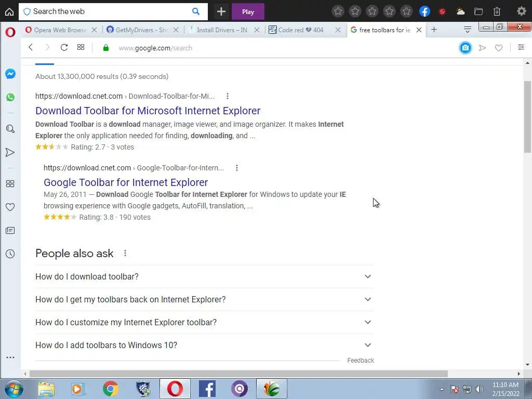This screenshot has width=532, height=399.
Task: Open sidebar three-dot more options
Action: pos(10,357)
